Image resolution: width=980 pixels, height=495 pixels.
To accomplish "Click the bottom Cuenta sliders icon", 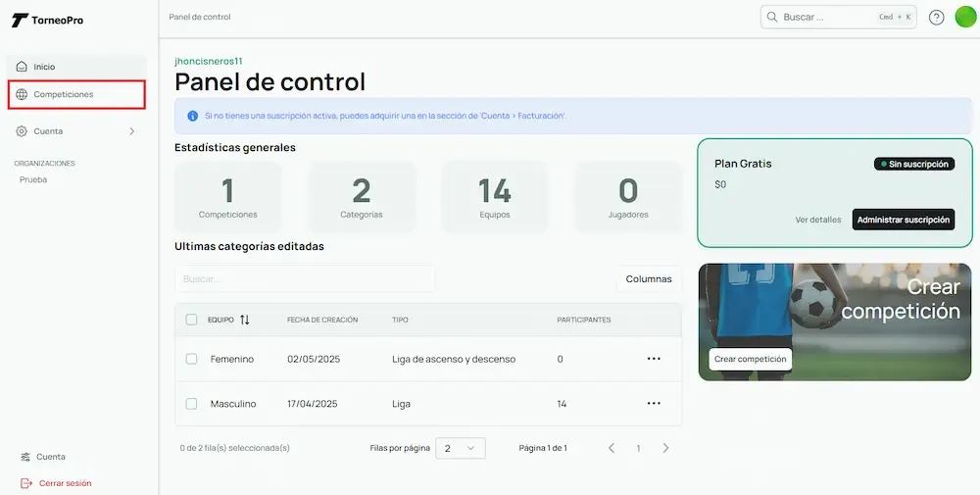I will pyautogui.click(x=25, y=457).
